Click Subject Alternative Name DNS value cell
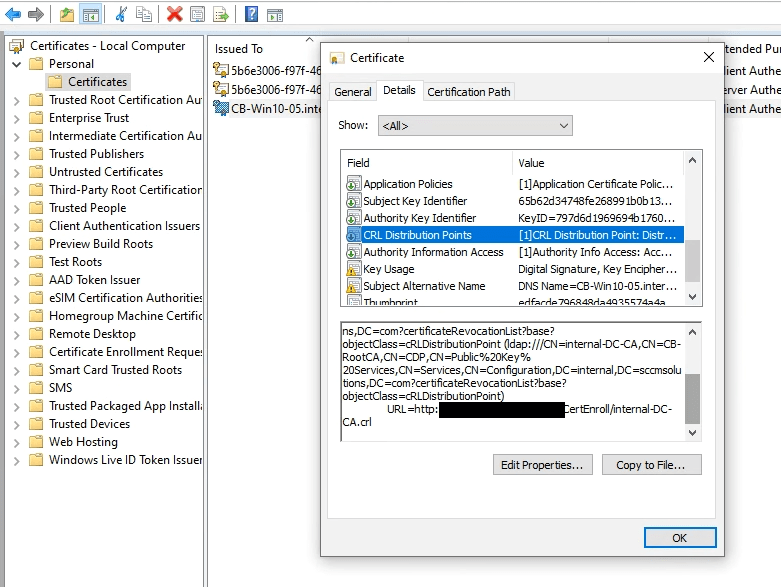Screen dimensions: 781x587 point(597,286)
